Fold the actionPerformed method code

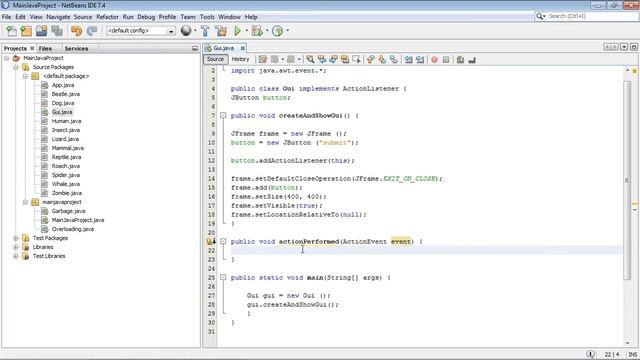pos(223,242)
